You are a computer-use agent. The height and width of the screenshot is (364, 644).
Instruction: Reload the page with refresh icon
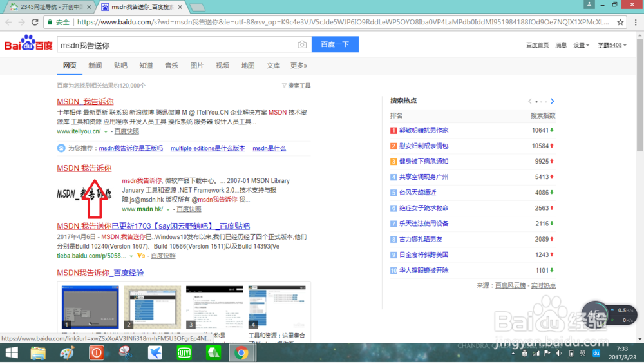[x=35, y=22]
